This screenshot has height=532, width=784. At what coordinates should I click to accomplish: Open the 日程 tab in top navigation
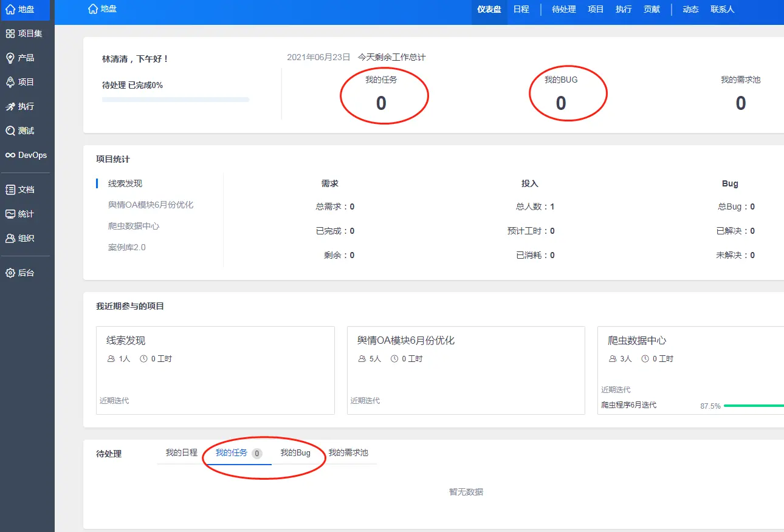pos(521,9)
